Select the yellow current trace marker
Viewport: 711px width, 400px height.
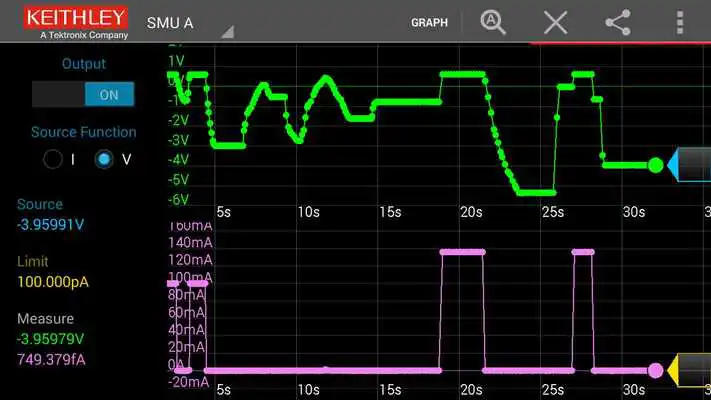688,370
